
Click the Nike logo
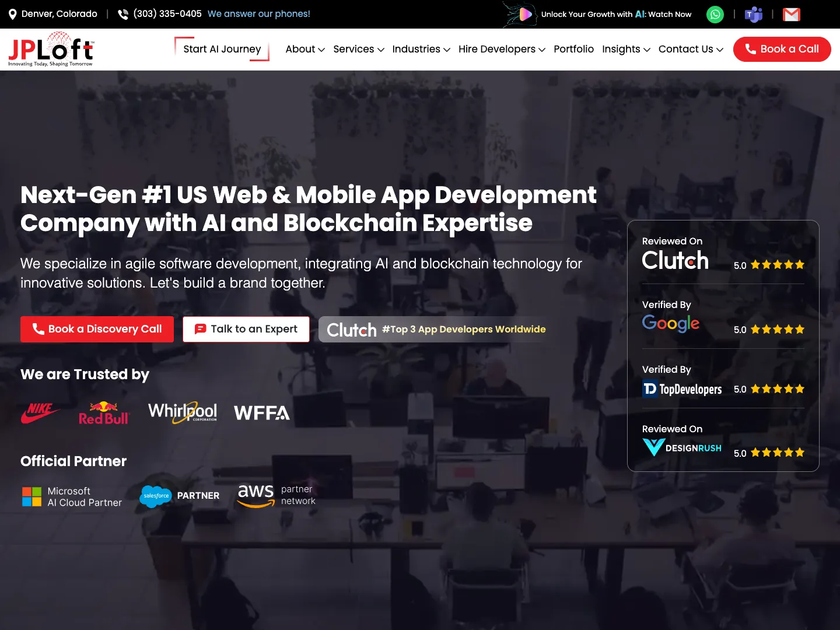[x=40, y=412]
